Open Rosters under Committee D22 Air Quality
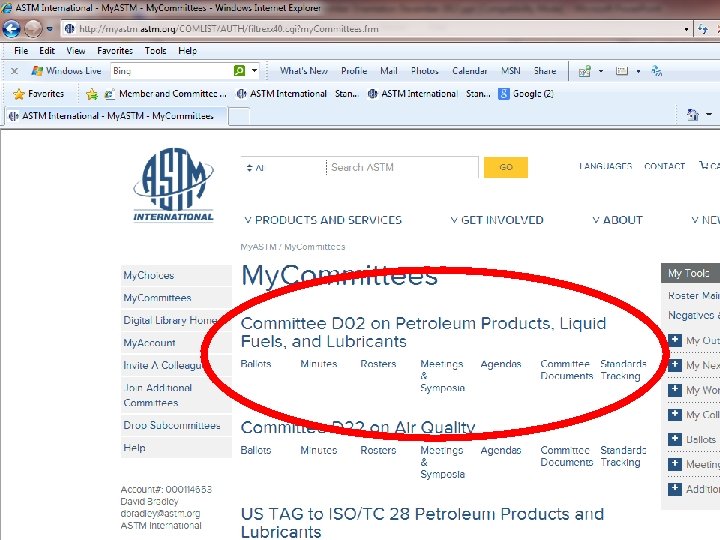Viewport: 720px width, 540px height. coord(378,450)
